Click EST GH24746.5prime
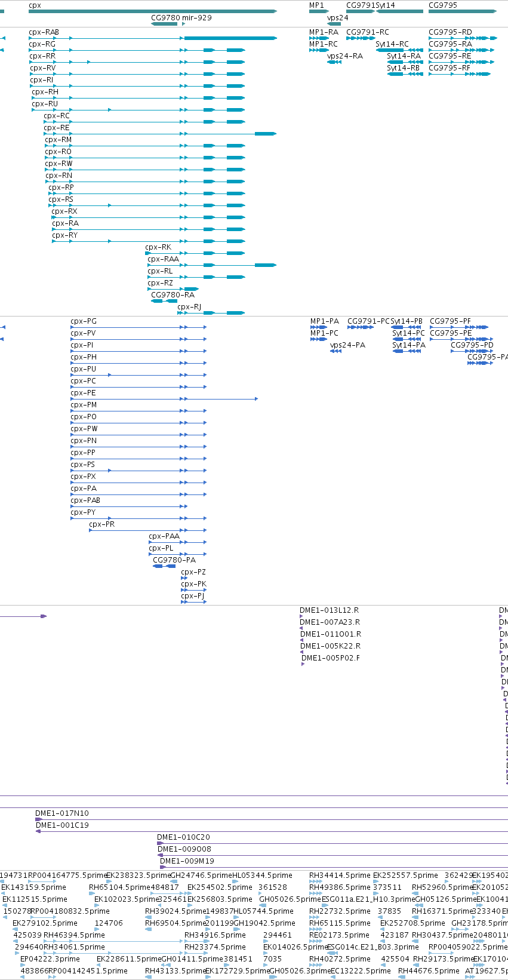The image size is (508, 980). [x=201, y=875]
